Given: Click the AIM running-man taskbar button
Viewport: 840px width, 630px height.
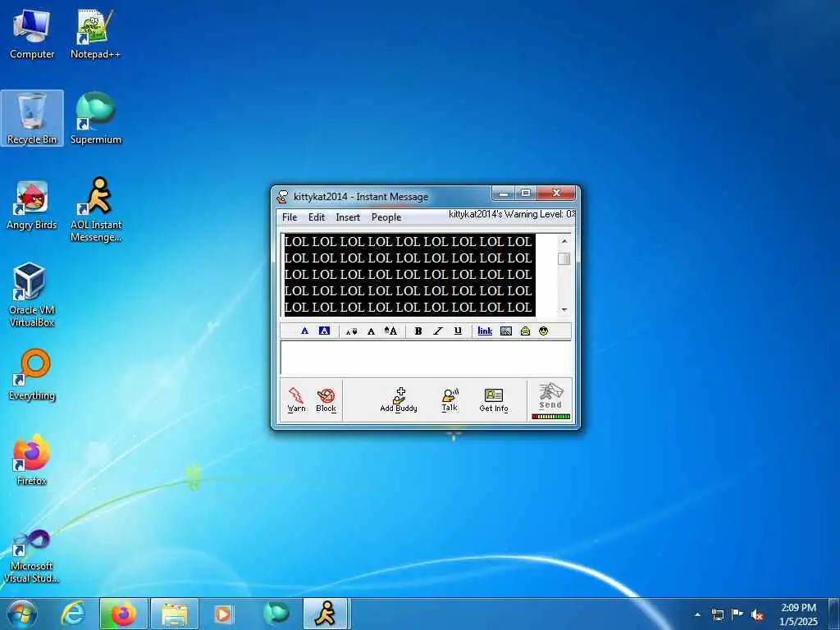Looking at the screenshot, I should (326, 614).
